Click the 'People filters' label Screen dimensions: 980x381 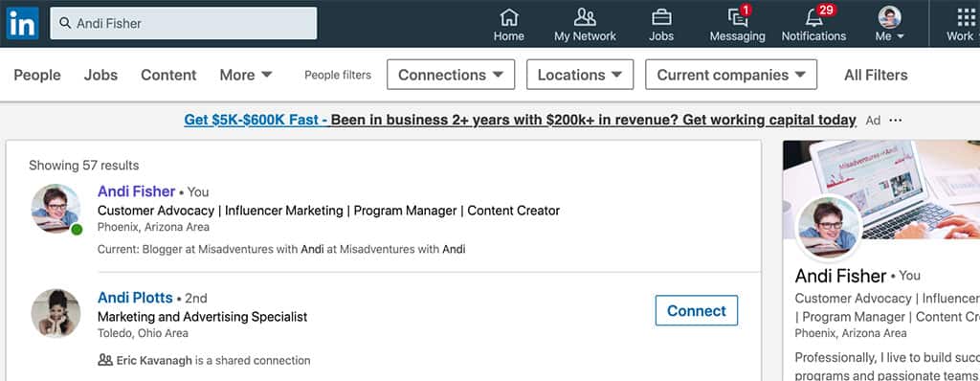coord(338,75)
